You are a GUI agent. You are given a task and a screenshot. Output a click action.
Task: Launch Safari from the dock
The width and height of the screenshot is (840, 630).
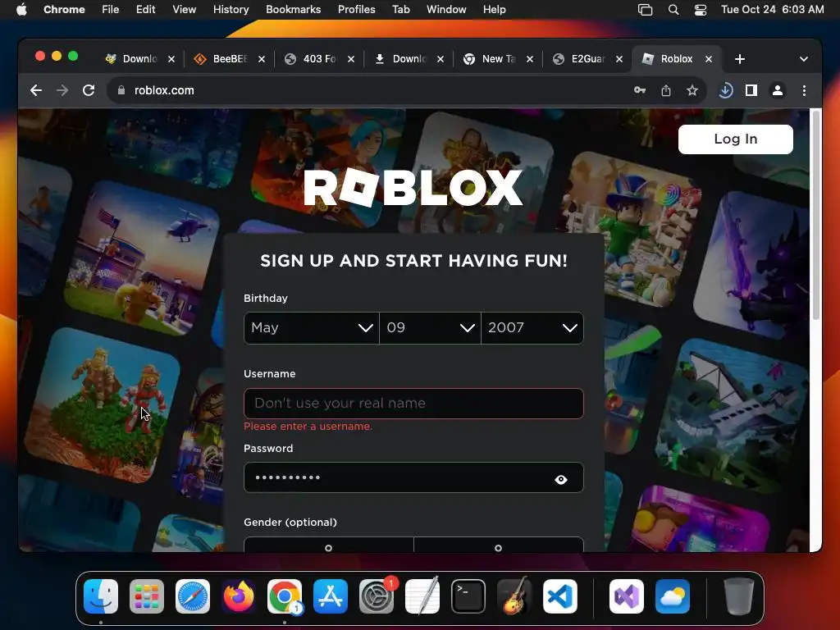pyautogui.click(x=193, y=596)
